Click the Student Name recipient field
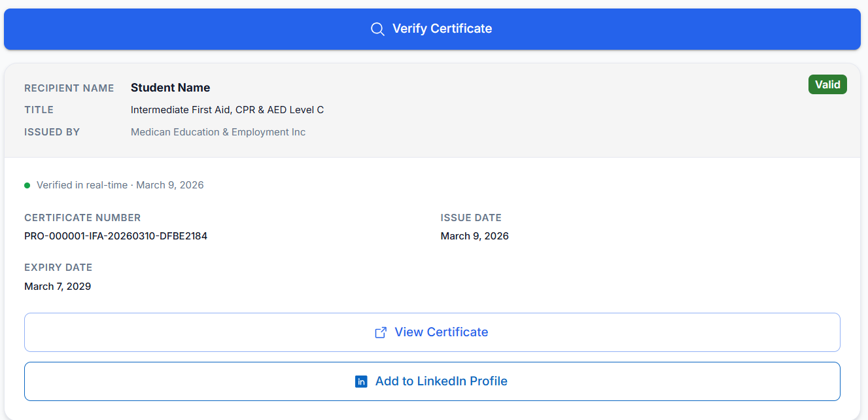 170,87
